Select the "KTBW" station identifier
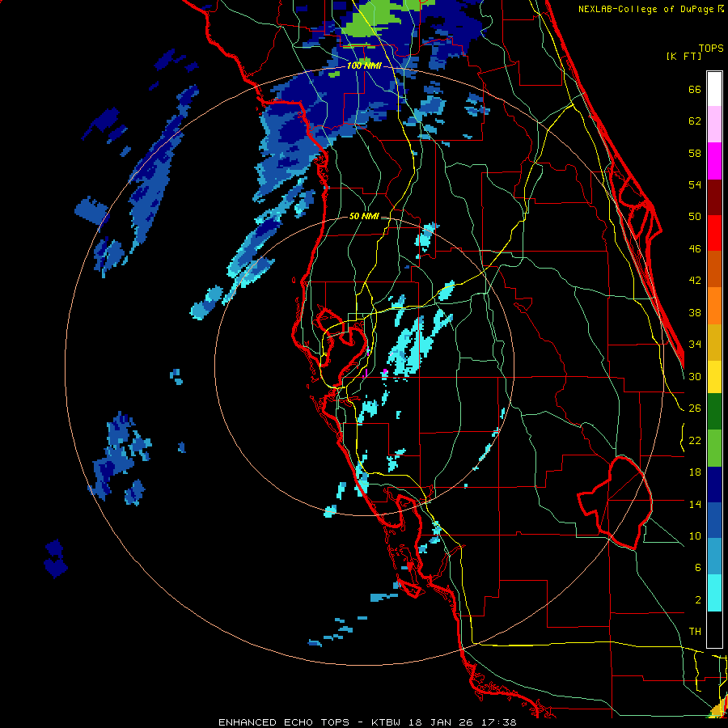The width and height of the screenshot is (728, 728). coord(385,722)
